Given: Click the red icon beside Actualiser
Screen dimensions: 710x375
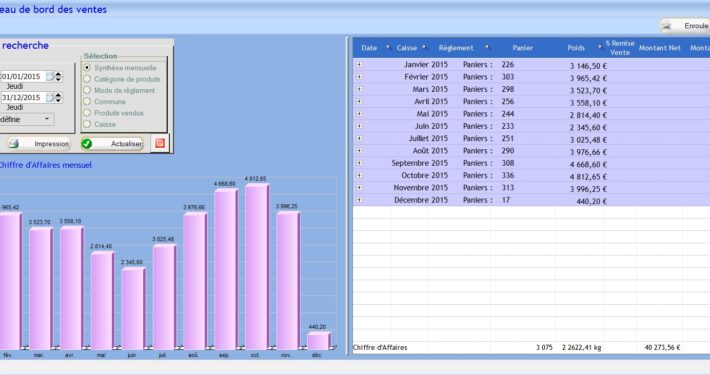Looking at the screenshot, I should [160, 144].
